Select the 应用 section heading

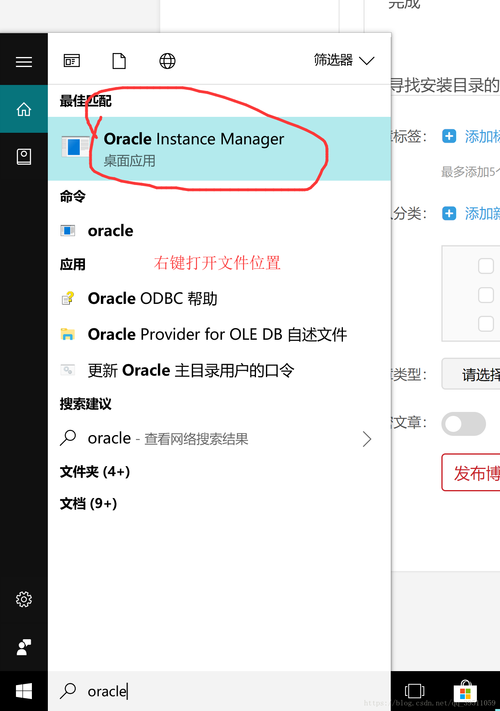point(73,264)
